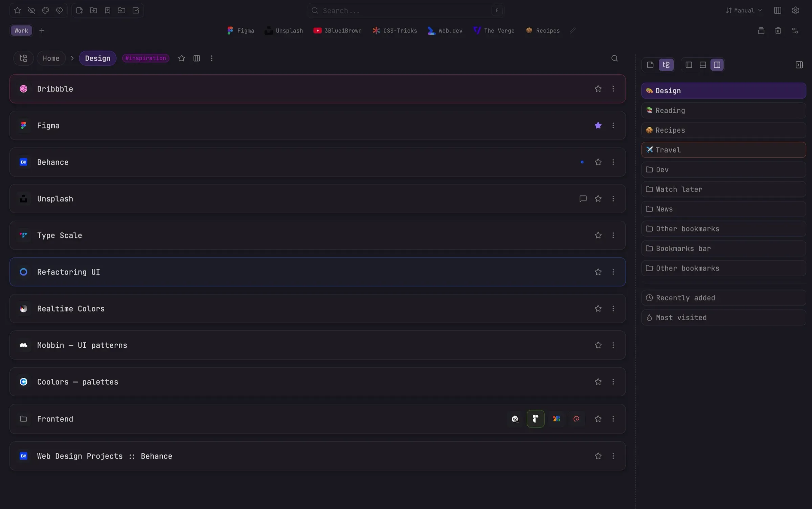The height and width of the screenshot is (509, 812).
Task: Toggle favorite star on the Behance row
Action: [598, 162]
